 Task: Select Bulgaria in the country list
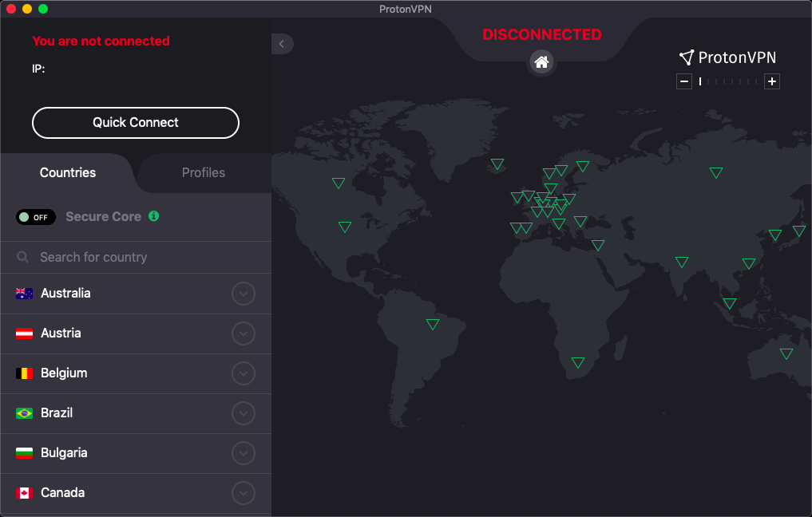[136, 453]
